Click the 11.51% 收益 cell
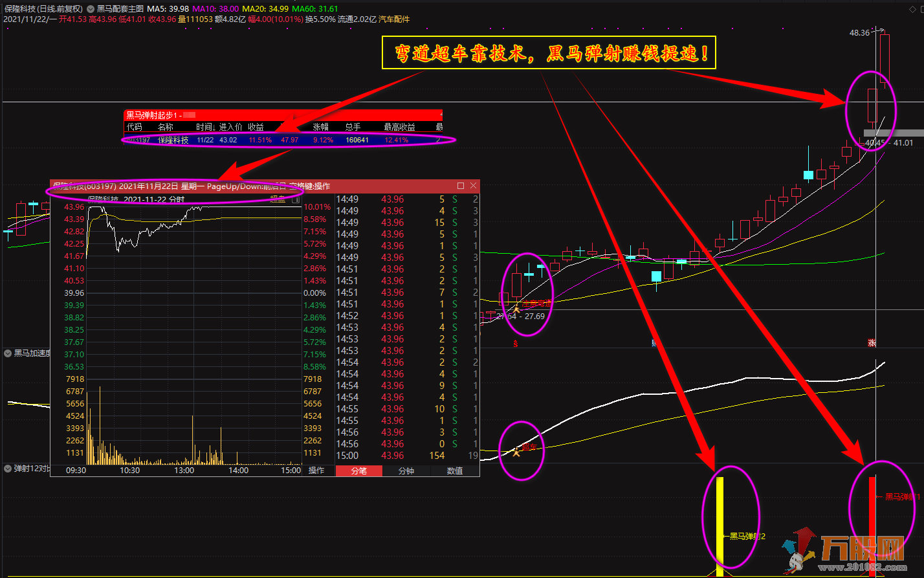Image resolution: width=924 pixels, height=578 pixels. coord(261,140)
